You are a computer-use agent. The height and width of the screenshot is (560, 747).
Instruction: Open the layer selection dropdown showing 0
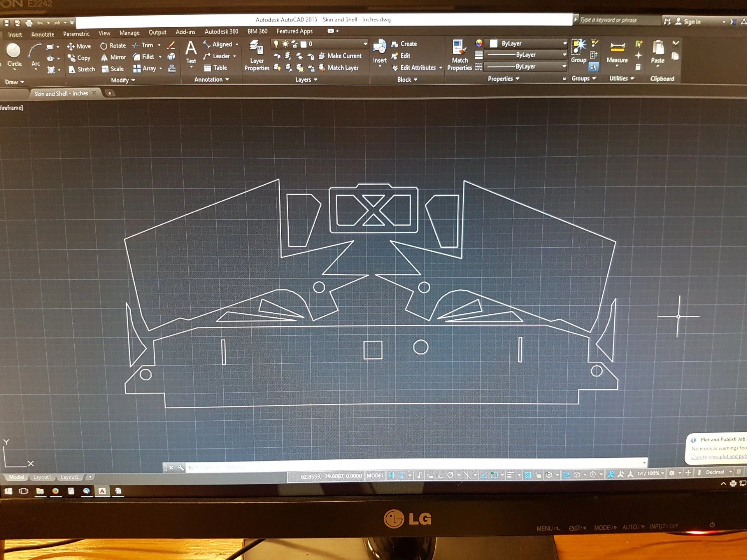coord(319,44)
